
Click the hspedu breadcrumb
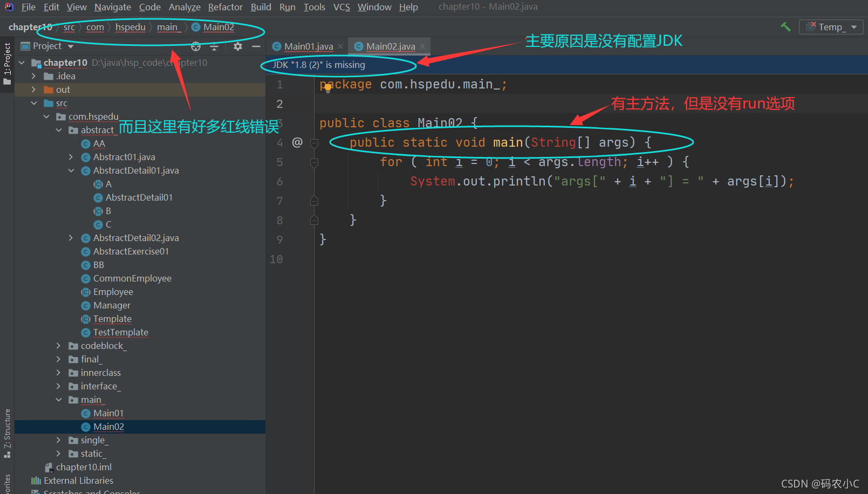coord(131,27)
